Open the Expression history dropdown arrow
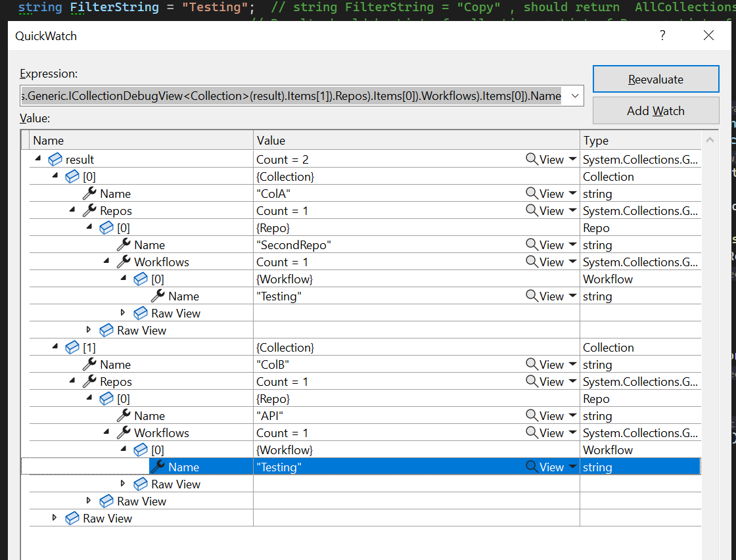The height and width of the screenshot is (560, 736). pyautogui.click(x=575, y=96)
